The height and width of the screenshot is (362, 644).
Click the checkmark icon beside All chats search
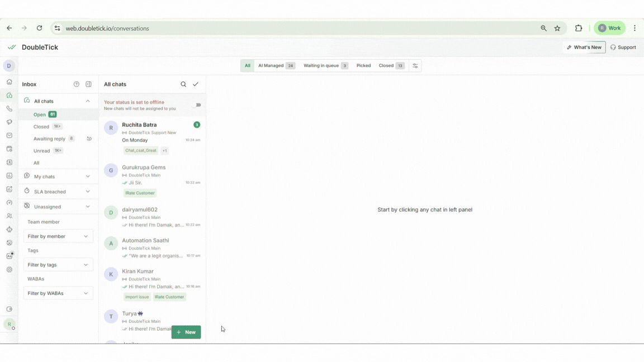coord(196,84)
